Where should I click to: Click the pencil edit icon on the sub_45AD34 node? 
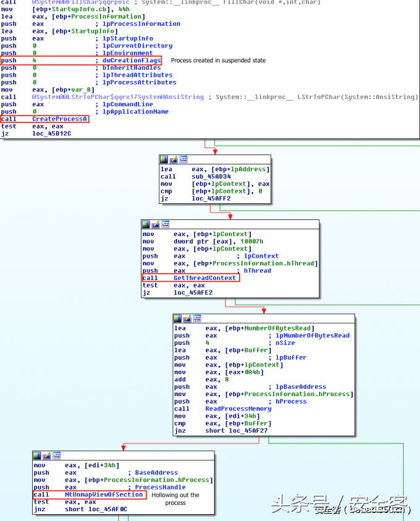(x=174, y=159)
